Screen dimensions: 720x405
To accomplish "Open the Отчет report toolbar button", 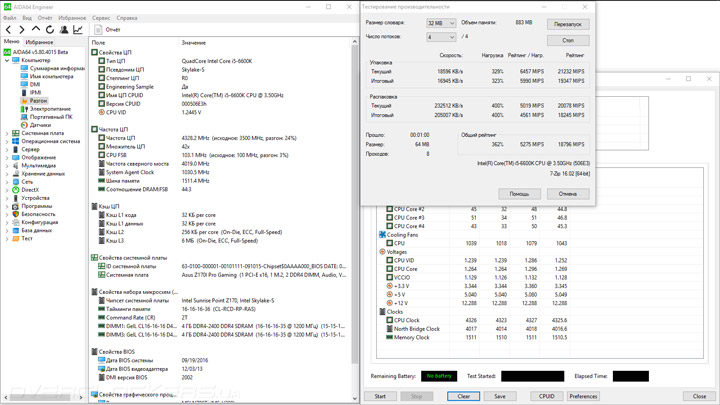I will [107, 29].
